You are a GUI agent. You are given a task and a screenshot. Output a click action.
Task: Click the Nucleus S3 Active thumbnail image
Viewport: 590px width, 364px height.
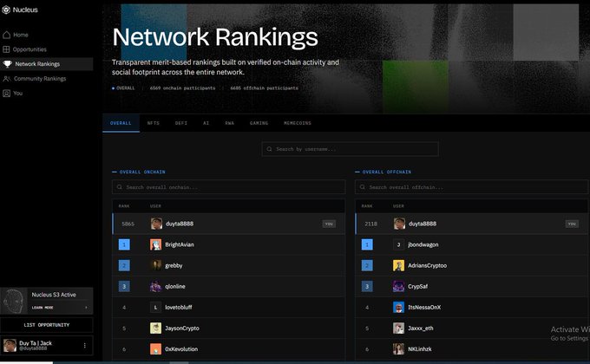[x=14, y=301]
